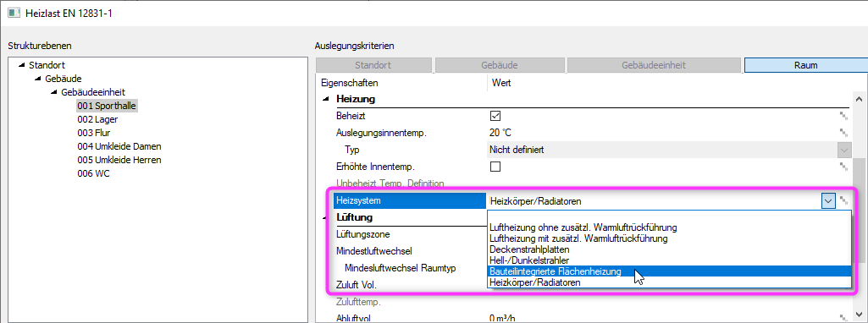Click the properties scrollbar up arrow
This screenshot has width=868, height=323.
tap(860, 100)
